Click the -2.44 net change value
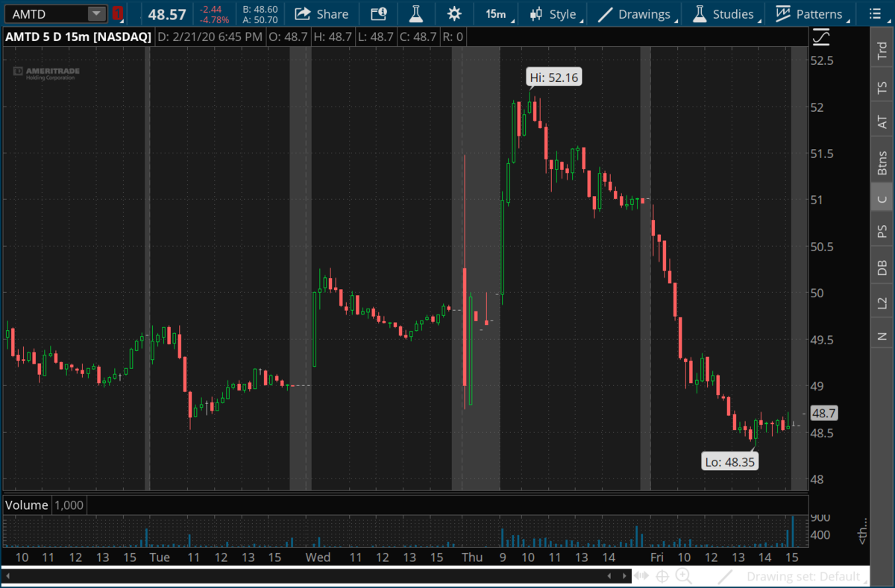This screenshot has height=588, width=895. pos(211,9)
